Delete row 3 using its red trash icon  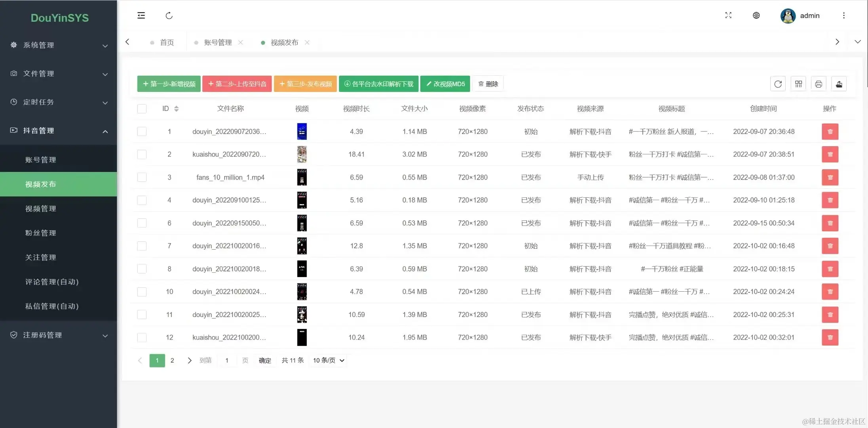(x=830, y=178)
